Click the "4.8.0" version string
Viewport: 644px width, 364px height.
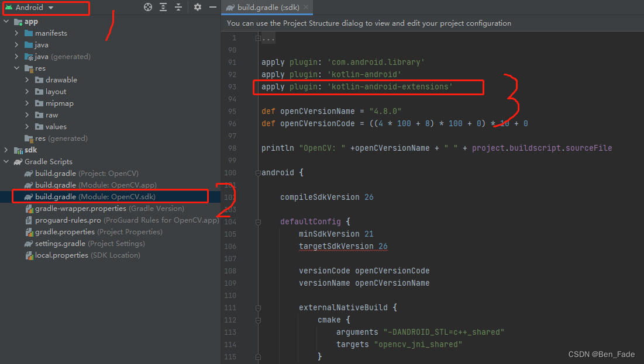tap(385, 111)
